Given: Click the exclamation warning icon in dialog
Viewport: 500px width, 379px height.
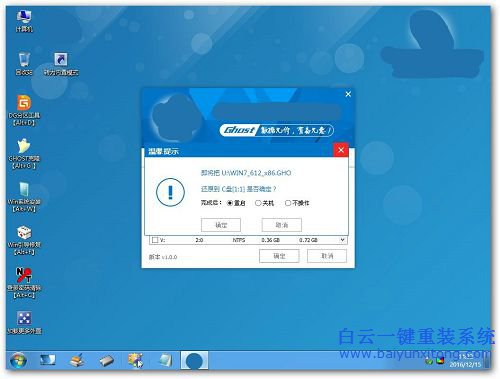Looking at the screenshot, I should [170, 193].
